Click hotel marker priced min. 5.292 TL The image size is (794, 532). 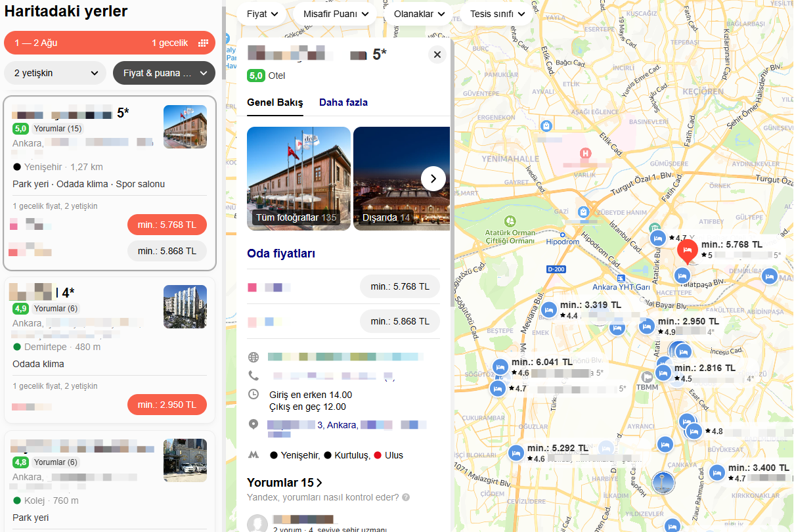click(x=516, y=453)
